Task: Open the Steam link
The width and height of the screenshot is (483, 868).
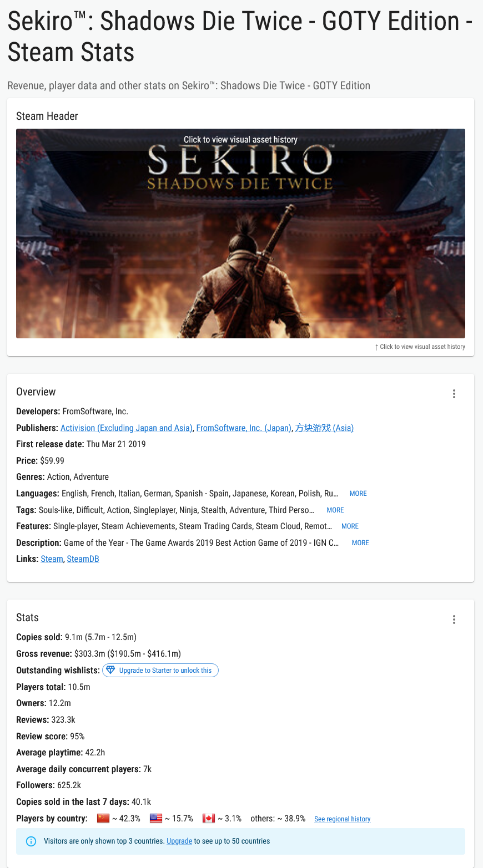Action: coord(52,559)
